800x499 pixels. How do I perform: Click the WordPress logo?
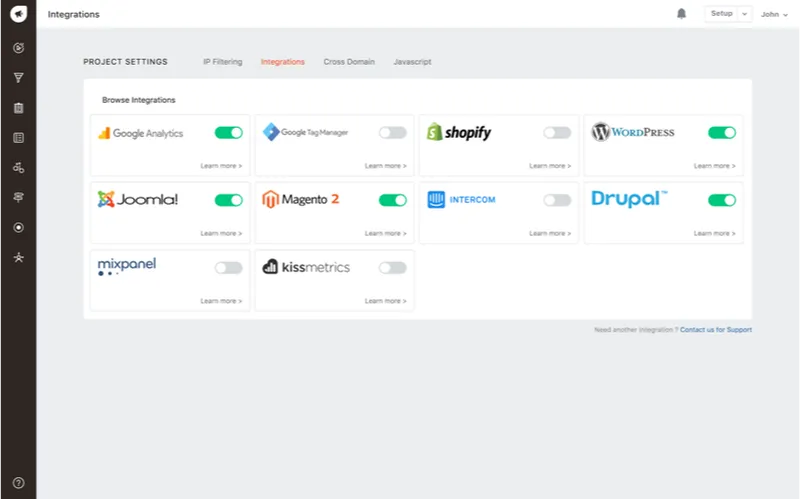coord(633,132)
